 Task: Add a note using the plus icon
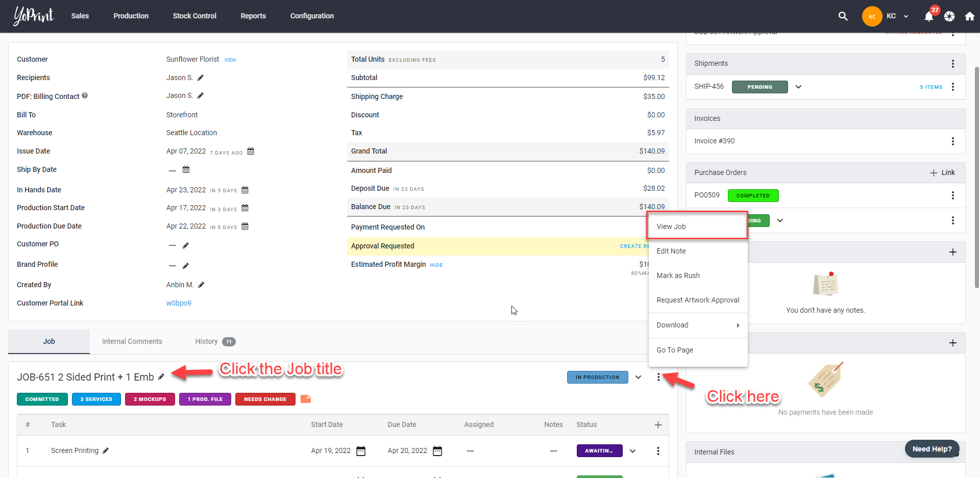tap(953, 251)
